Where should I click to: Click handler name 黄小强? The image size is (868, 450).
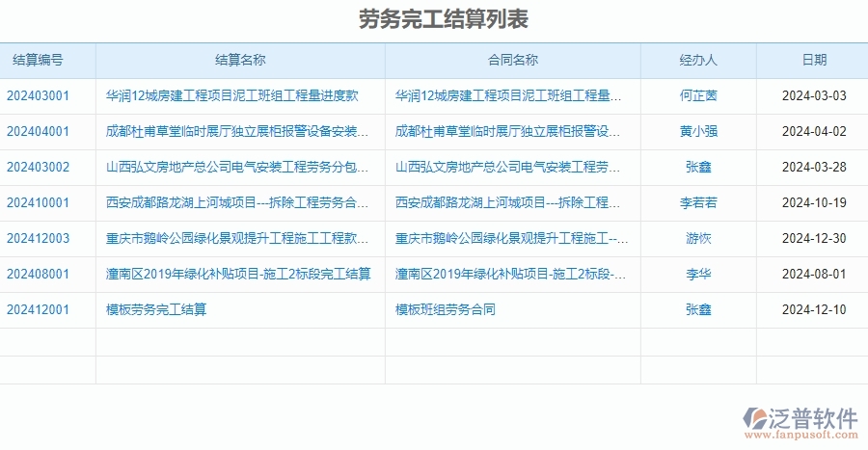coord(698,132)
